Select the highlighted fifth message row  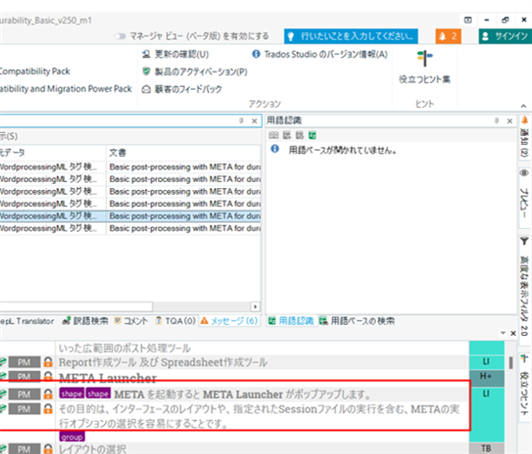pos(130,216)
